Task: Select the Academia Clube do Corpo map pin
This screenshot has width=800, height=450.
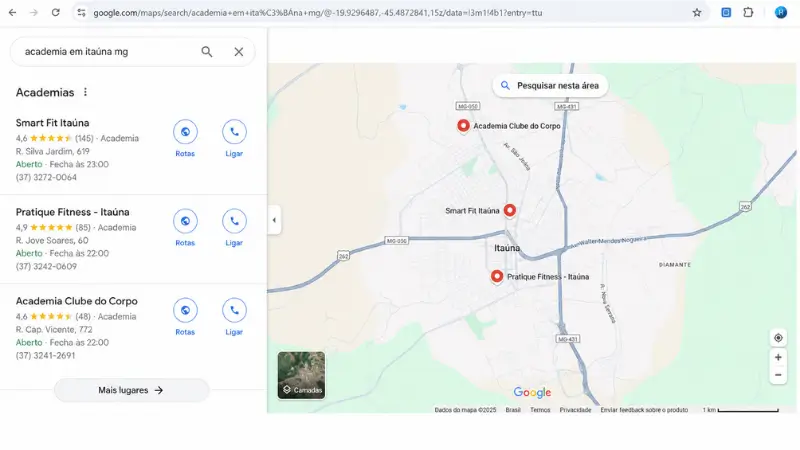Action: click(x=463, y=126)
